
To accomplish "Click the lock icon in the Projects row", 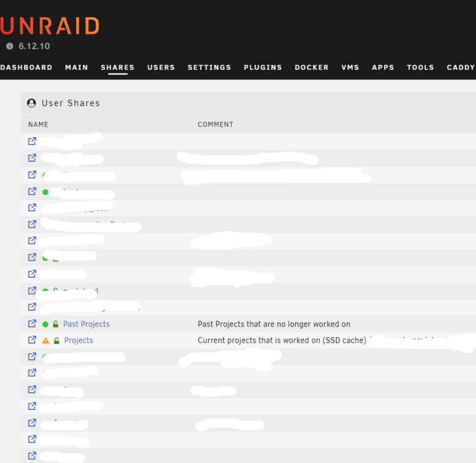I will (56, 341).
